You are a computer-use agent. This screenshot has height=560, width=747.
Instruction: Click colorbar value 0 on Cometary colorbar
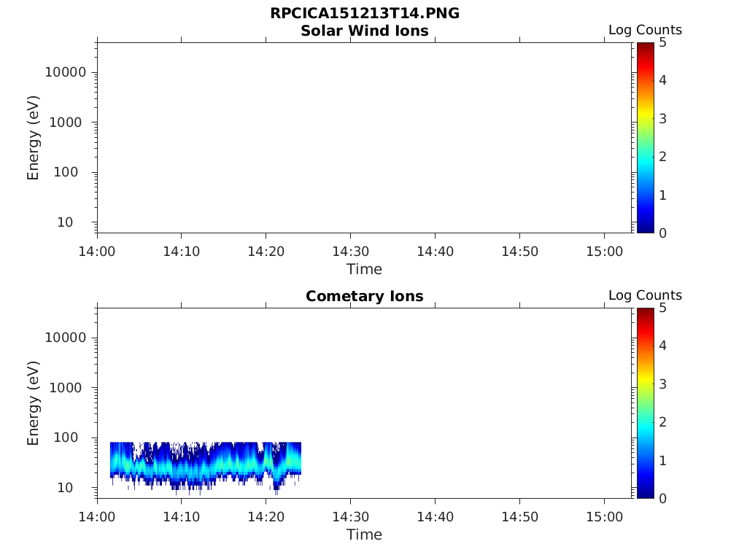662,498
